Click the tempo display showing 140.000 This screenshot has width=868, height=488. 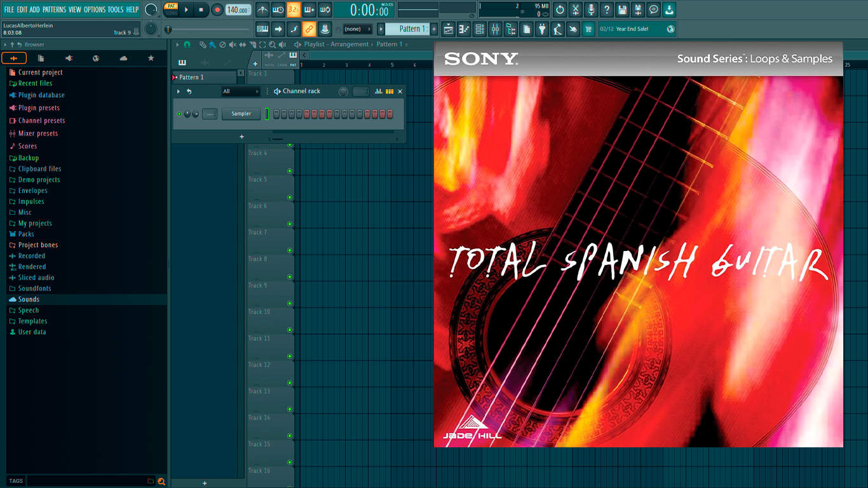point(238,10)
